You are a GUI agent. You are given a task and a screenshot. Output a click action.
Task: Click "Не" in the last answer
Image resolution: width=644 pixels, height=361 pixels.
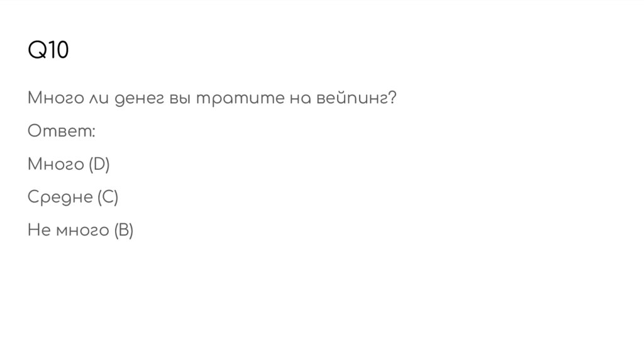38,231
